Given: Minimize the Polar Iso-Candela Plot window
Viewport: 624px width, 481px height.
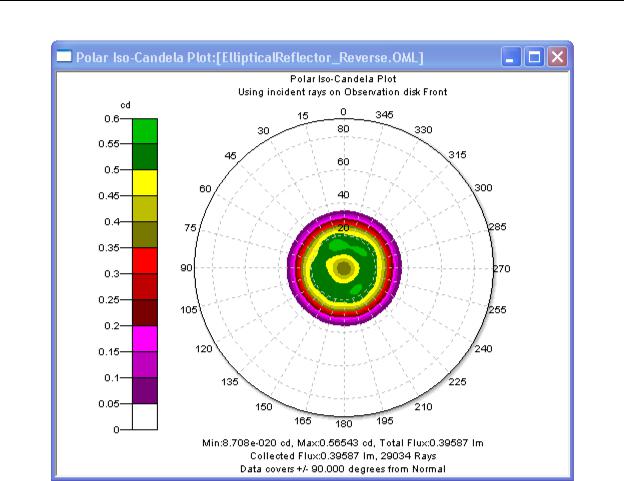Looking at the screenshot, I should 511,57.
